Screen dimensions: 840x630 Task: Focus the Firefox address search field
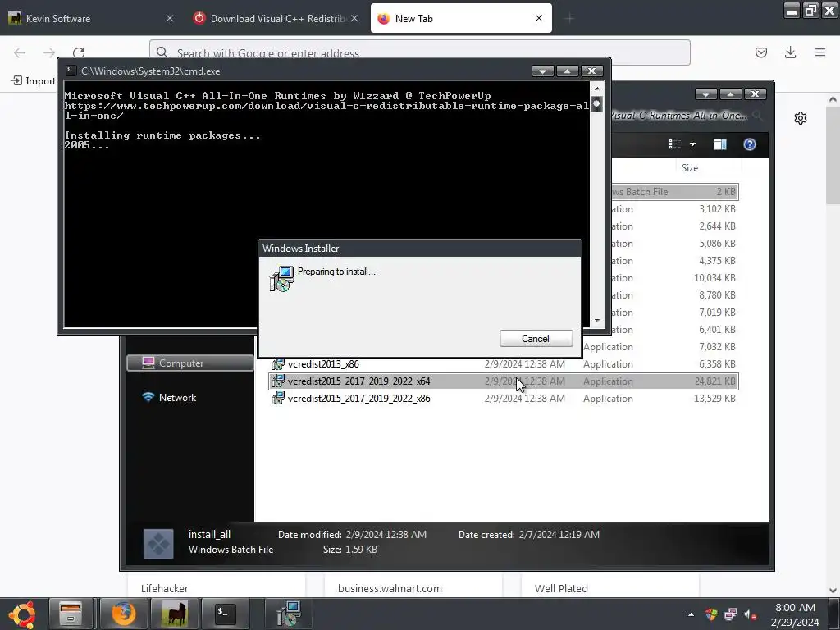419,52
